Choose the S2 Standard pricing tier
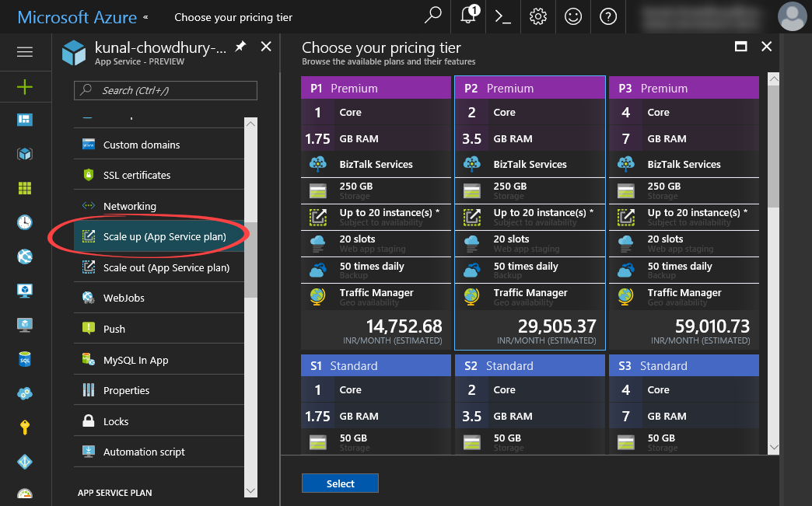This screenshot has height=506, width=812. pos(530,404)
